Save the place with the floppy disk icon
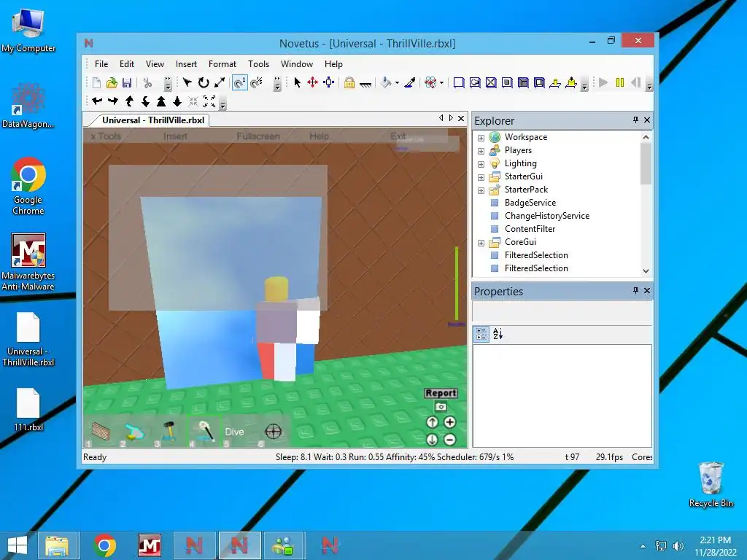Viewport: 747px width, 560px height. coord(127,83)
